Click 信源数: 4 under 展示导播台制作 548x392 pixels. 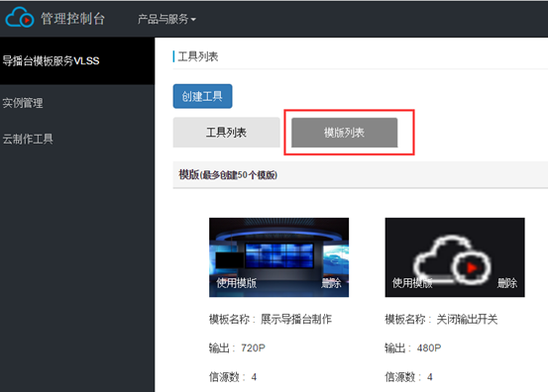tap(233, 377)
